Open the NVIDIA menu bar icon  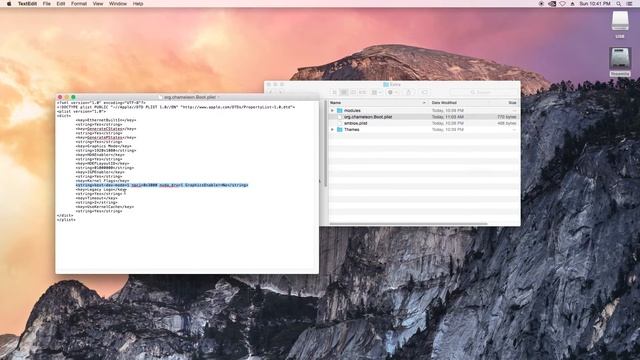click(552, 4)
